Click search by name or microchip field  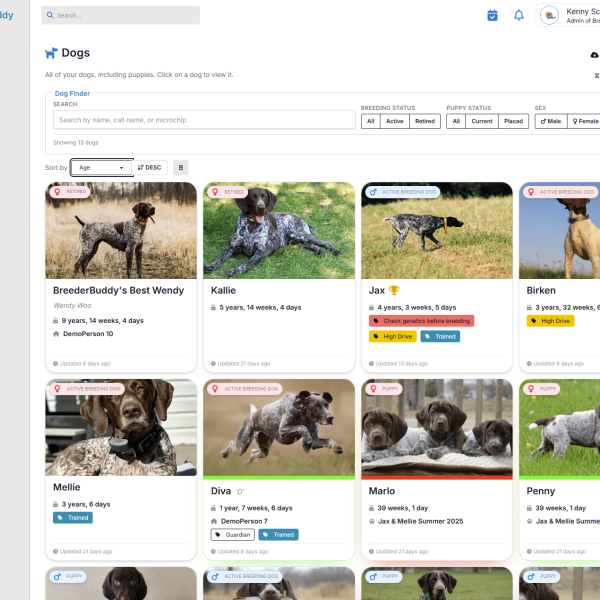204,120
